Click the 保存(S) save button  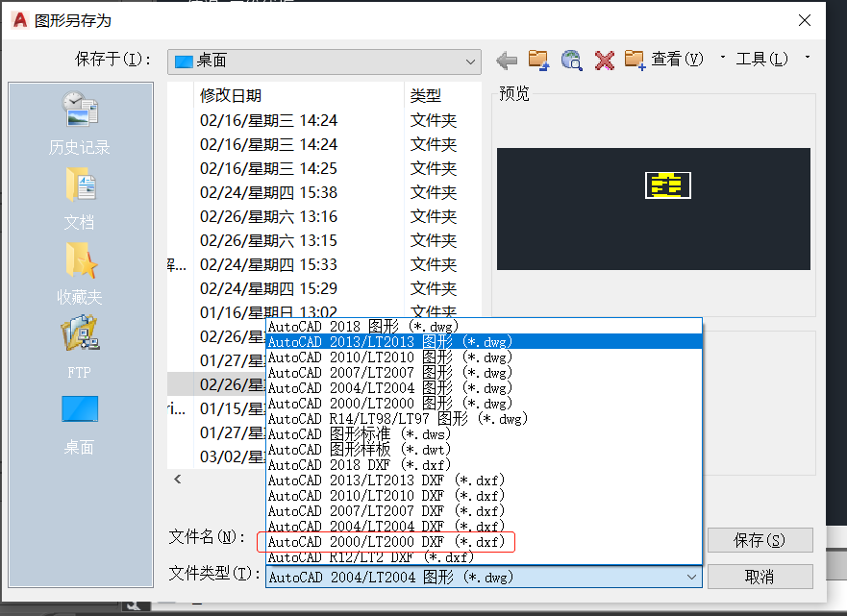pos(760,540)
